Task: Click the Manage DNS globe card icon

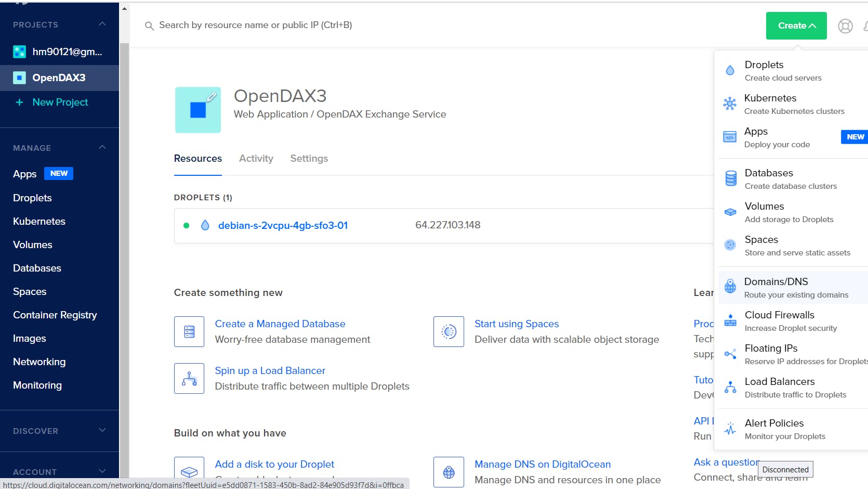Action: pos(449,472)
